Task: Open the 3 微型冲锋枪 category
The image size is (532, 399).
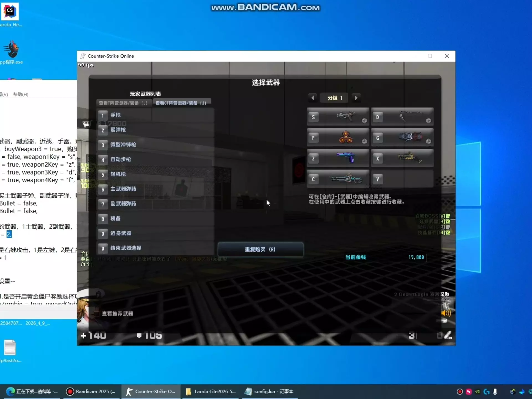Action: click(x=156, y=145)
